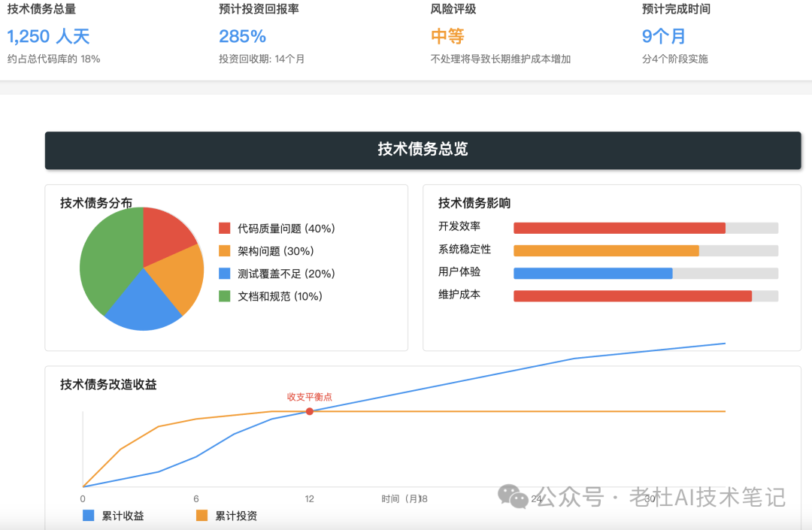Image resolution: width=812 pixels, height=530 pixels.
Task: Click the 风险评级 label
Action: click(453, 9)
